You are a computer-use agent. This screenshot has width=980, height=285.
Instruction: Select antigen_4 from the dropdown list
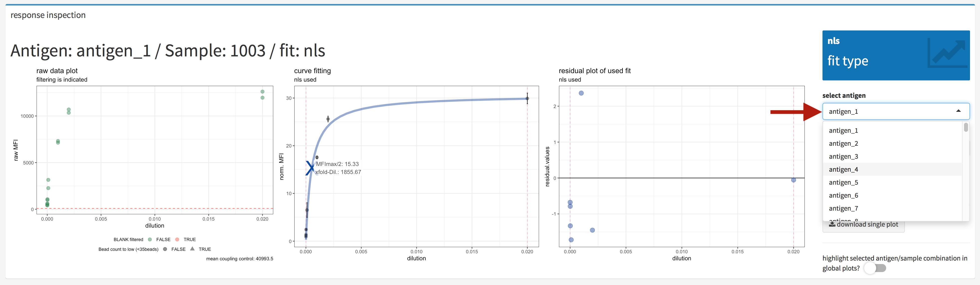(843, 169)
